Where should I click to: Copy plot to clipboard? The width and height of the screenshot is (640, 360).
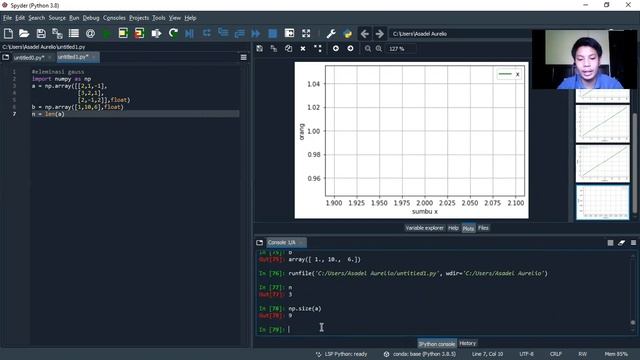pos(289,49)
